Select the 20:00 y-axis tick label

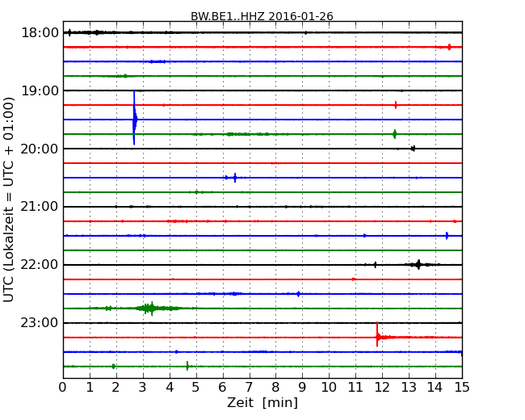coord(40,149)
